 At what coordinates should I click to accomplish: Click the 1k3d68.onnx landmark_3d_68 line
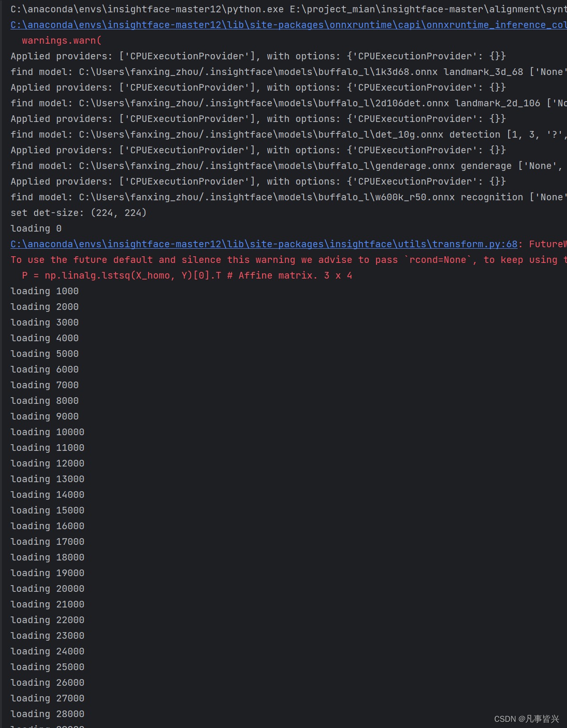(x=237, y=72)
